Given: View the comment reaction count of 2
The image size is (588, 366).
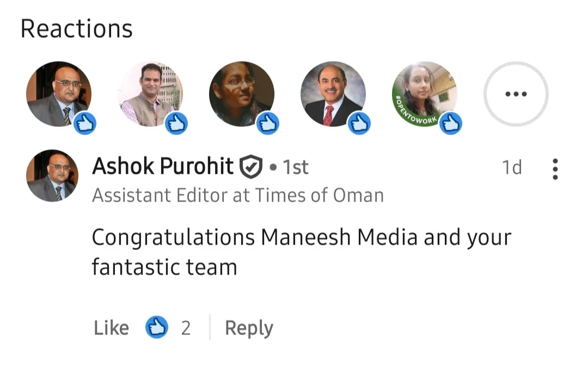Looking at the screenshot, I should click(x=186, y=328).
